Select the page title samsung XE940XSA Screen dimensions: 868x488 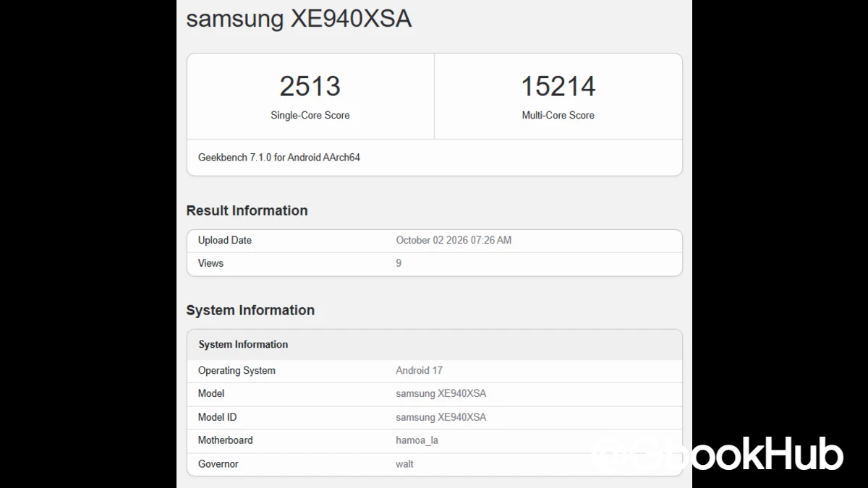(x=299, y=18)
